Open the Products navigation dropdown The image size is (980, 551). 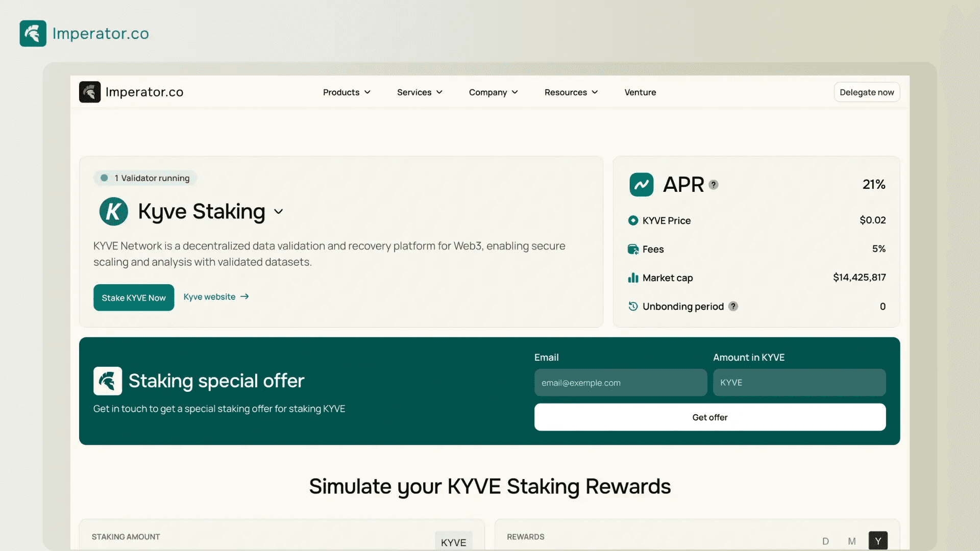[x=345, y=92]
